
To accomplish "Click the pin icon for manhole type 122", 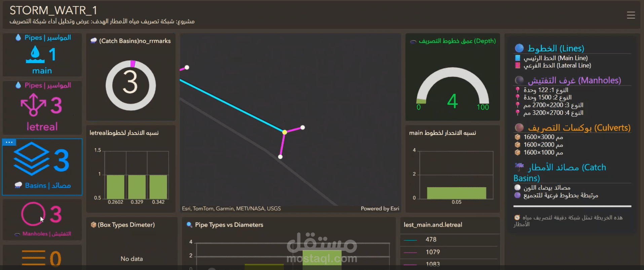I will point(518,90).
